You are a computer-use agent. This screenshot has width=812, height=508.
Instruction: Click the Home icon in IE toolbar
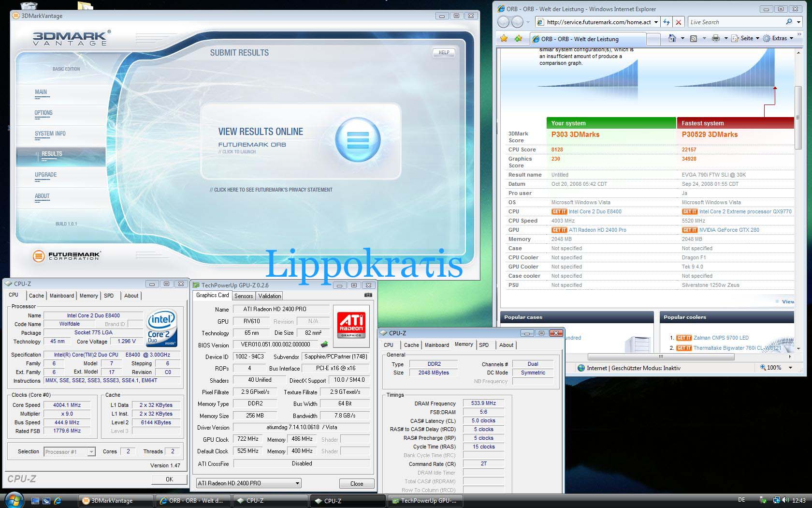672,38
